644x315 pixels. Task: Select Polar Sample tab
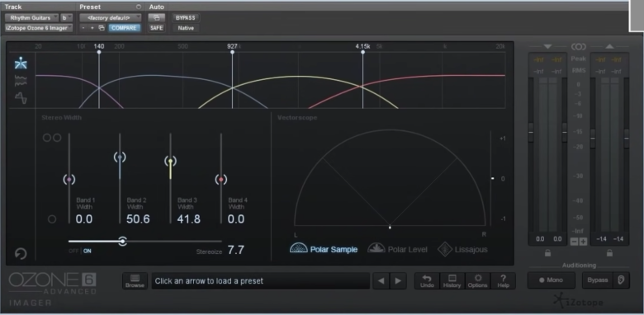pos(324,249)
